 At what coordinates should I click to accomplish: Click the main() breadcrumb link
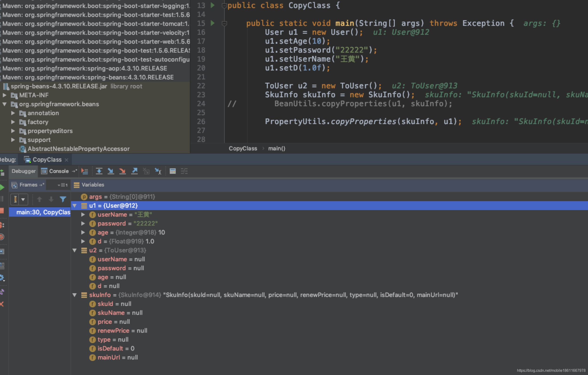click(x=276, y=148)
